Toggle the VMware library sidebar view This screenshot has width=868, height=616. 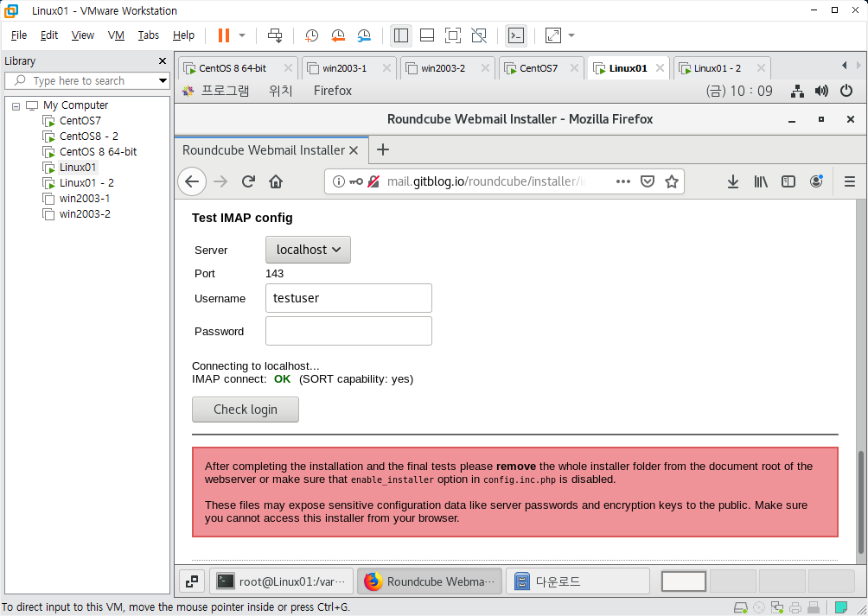click(x=401, y=35)
